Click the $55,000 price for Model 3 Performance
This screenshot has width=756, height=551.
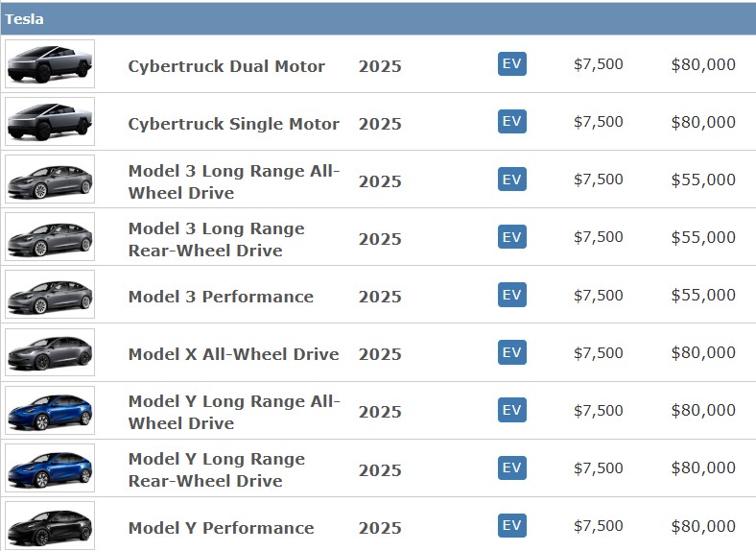click(703, 295)
